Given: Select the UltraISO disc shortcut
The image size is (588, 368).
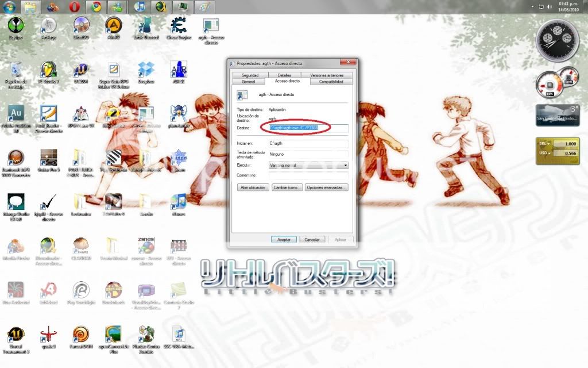Looking at the screenshot, I should 81,28.
